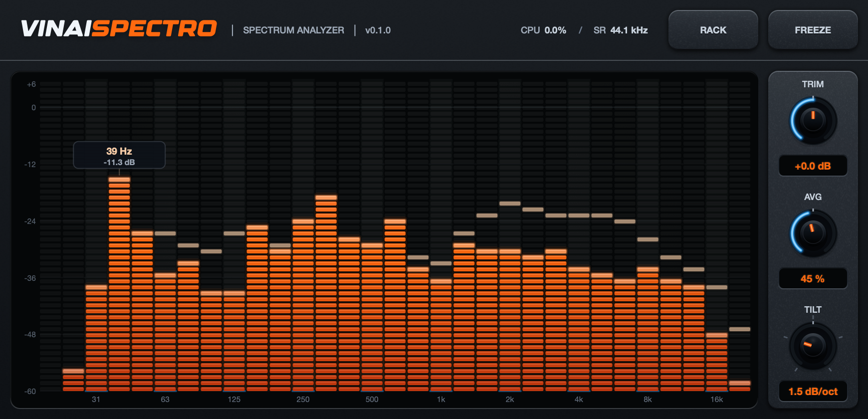Click the 16k frequency axis label
The image size is (868, 419).
pyautogui.click(x=716, y=400)
